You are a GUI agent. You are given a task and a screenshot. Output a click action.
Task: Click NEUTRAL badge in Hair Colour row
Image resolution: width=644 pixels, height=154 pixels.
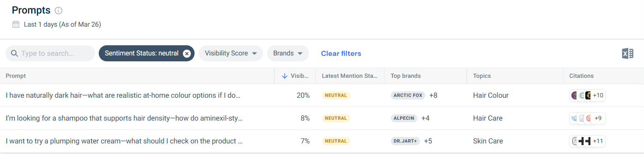pyautogui.click(x=336, y=96)
